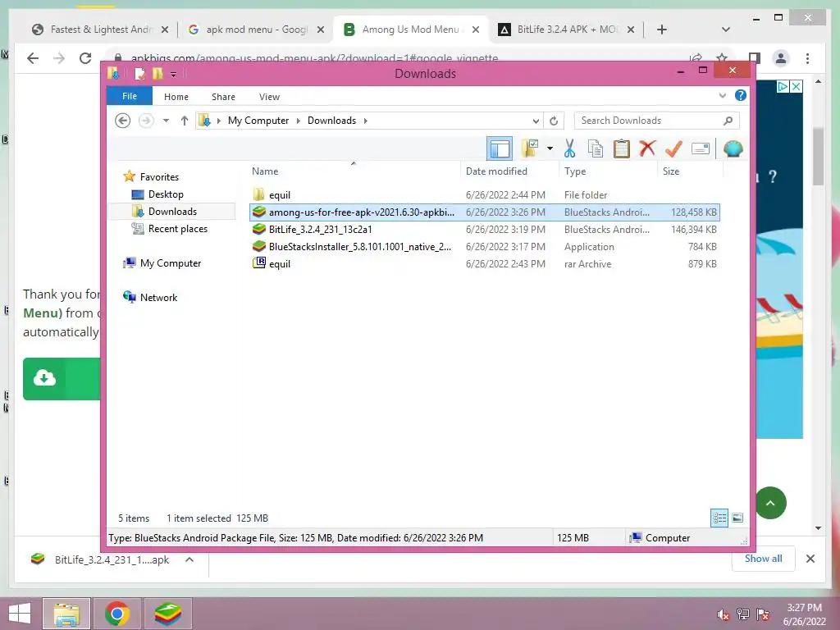Reload the page in Chrome
The image size is (840, 630).
pyautogui.click(x=85, y=58)
